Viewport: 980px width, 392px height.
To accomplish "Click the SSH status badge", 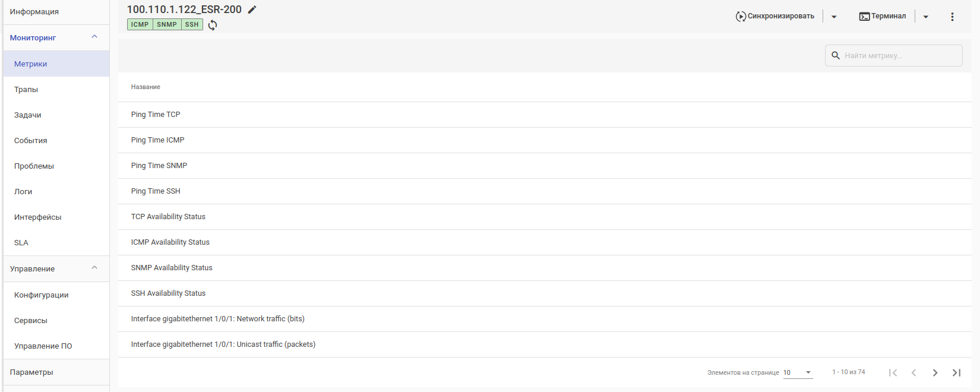I will coord(192,24).
